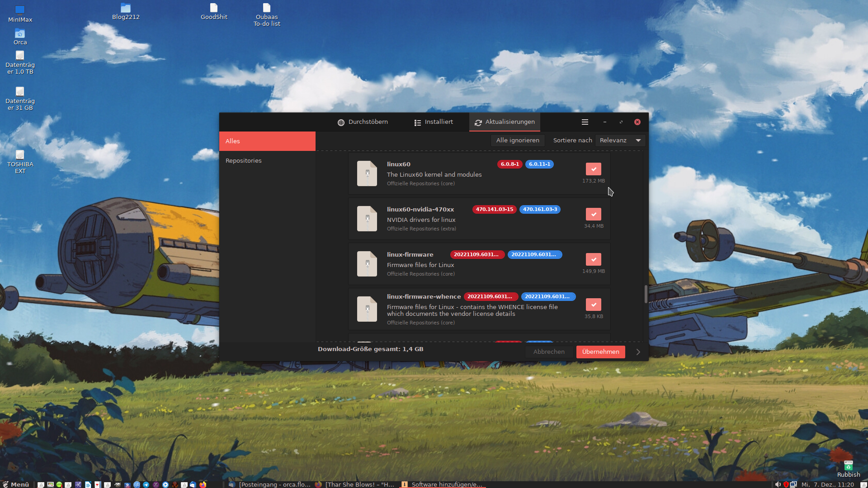
Task: Select Repositories in the sidebar
Action: (x=267, y=161)
